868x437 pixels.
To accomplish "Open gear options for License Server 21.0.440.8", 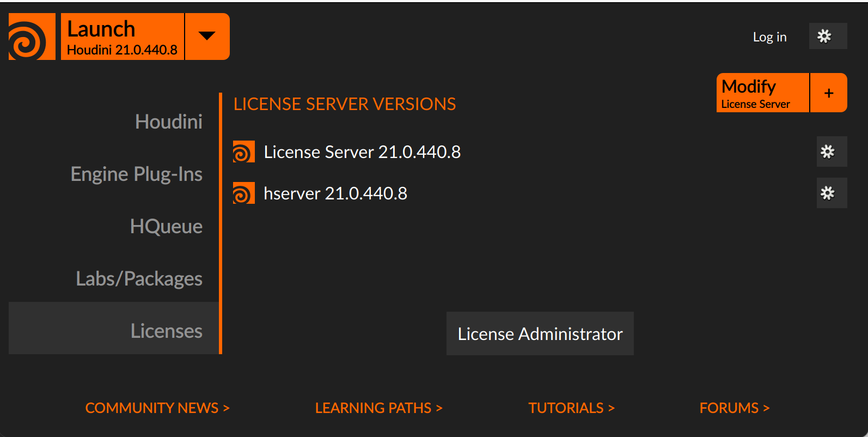I will 832,151.
